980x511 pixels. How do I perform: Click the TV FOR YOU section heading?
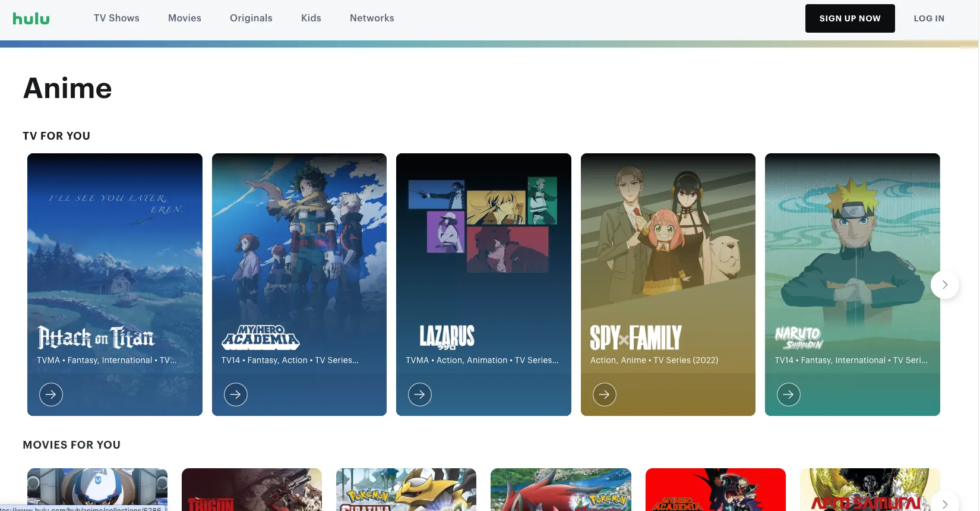[x=56, y=136]
